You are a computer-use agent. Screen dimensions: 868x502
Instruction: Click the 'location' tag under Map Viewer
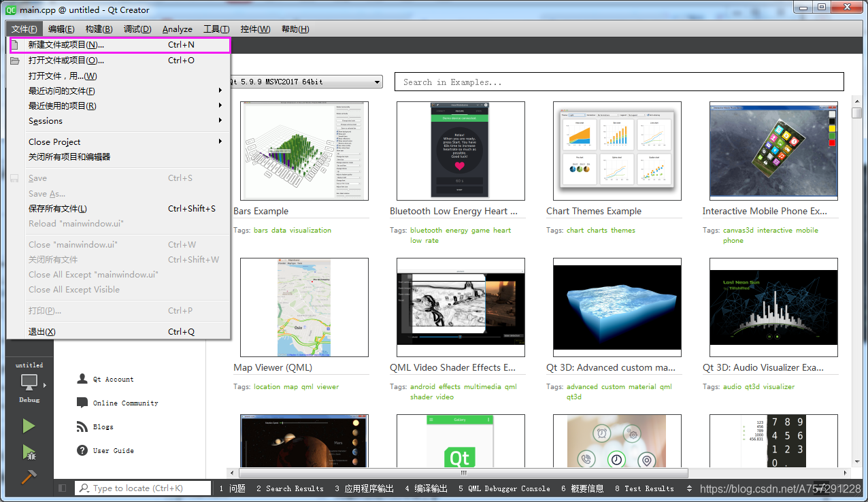pyautogui.click(x=267, y=387)
